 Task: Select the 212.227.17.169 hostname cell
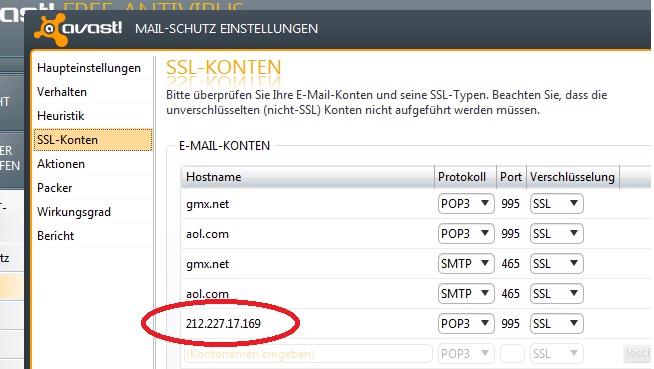click(x=223, y=324)
